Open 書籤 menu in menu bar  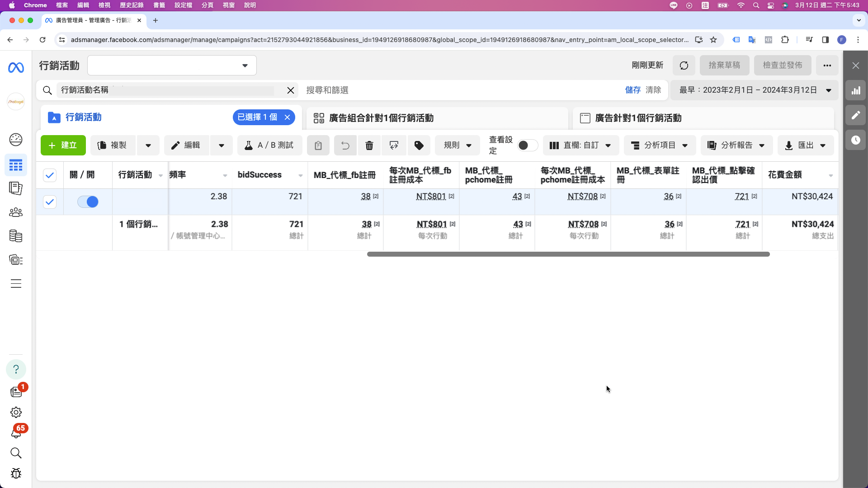[x=159, y=5]
